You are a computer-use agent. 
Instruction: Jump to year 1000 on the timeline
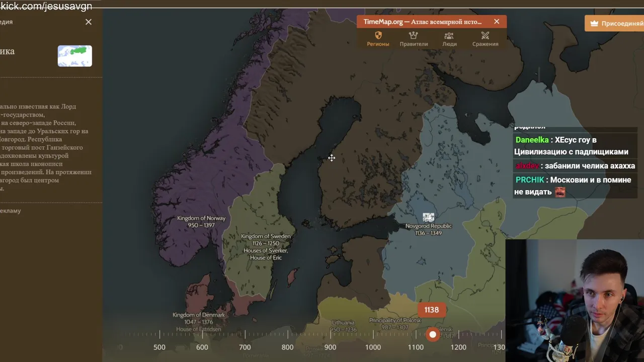coord(373,347)
